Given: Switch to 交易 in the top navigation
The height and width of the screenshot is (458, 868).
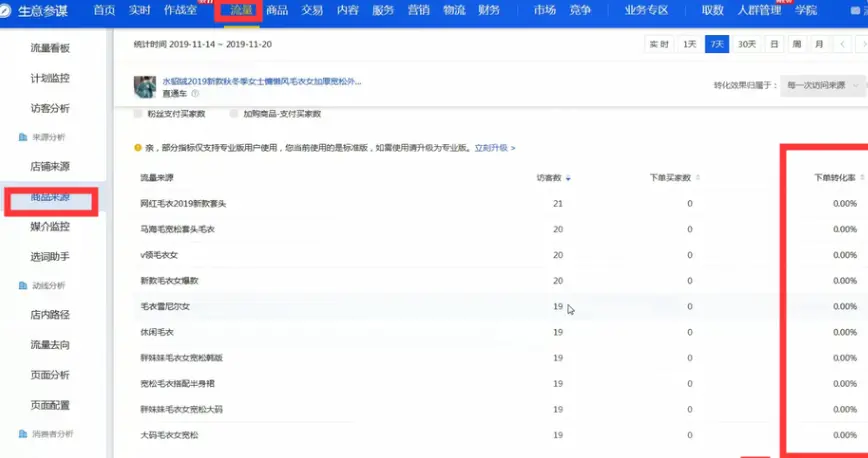Looking at the screenshot, I should (312, 10).
